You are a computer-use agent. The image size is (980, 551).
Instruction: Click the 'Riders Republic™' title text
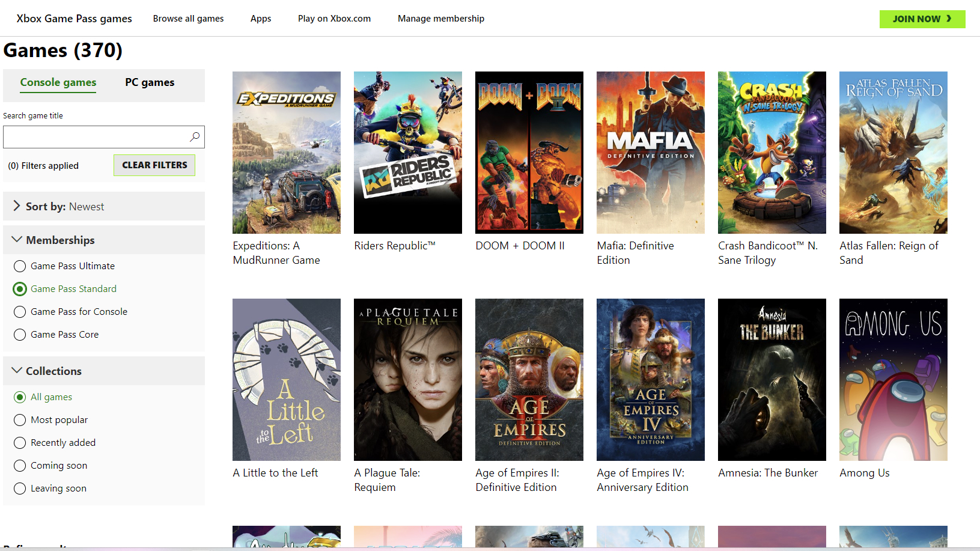click(395, 246)
